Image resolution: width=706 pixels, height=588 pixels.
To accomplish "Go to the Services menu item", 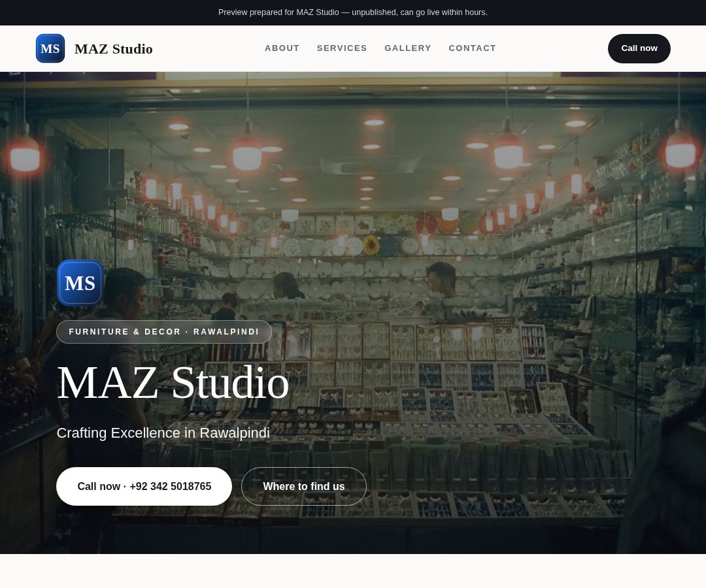I will point(342,48).
